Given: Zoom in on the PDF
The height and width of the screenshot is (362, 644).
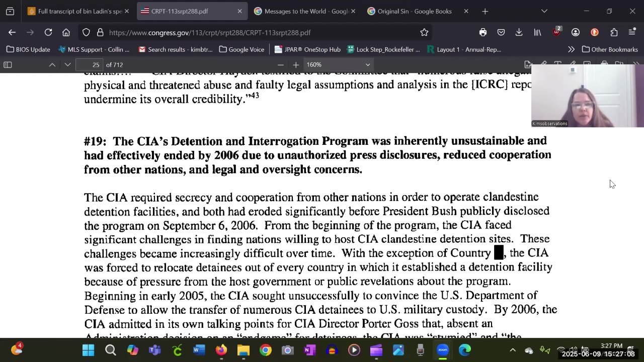Looking at the screenshot, I should (296, 64).
